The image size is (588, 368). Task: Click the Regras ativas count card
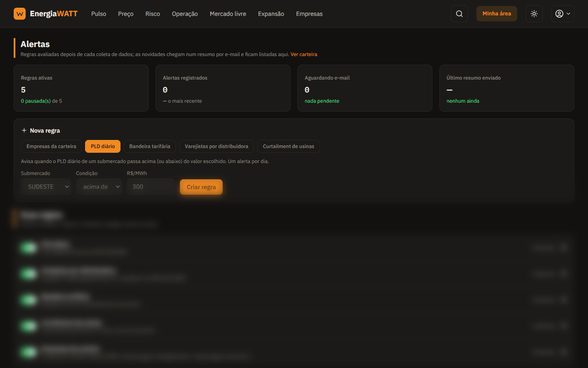81,88
